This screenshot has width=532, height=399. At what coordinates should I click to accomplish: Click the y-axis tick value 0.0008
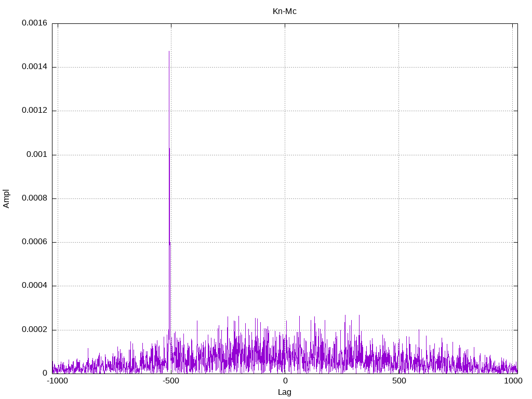click(x=35, y=198)
